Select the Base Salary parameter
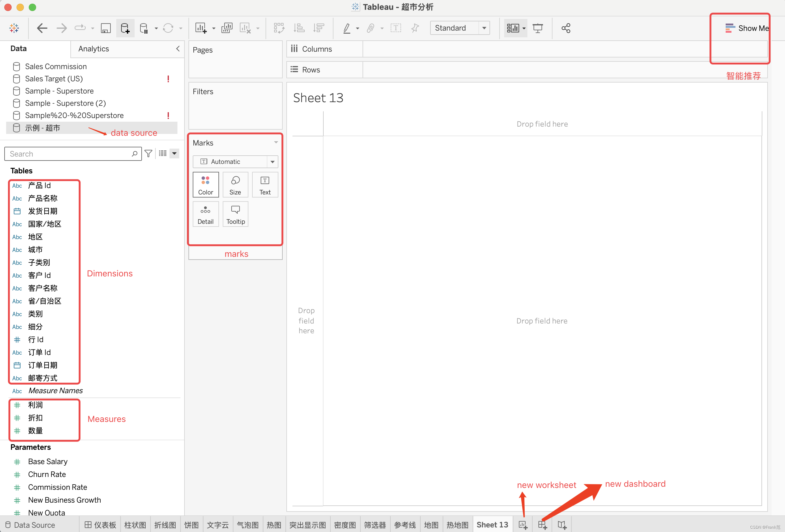The height and width of the screenshot is (532, 785). pos(48,461)
